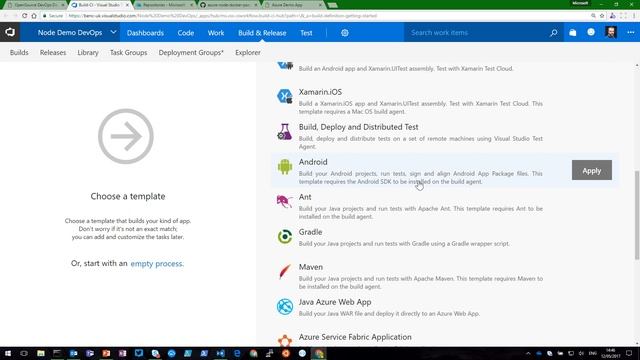This screenshot has height=360, width=640.
Task: Click the empty process link
Action: [x=157, y=264]
